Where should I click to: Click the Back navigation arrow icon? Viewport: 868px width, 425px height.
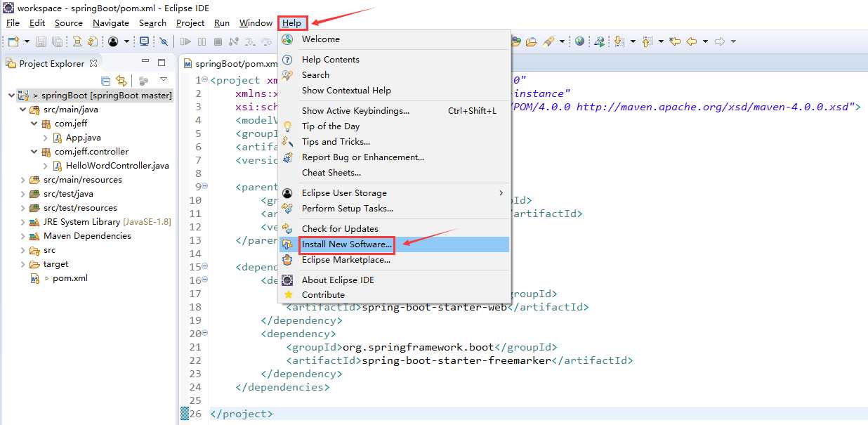692,41
